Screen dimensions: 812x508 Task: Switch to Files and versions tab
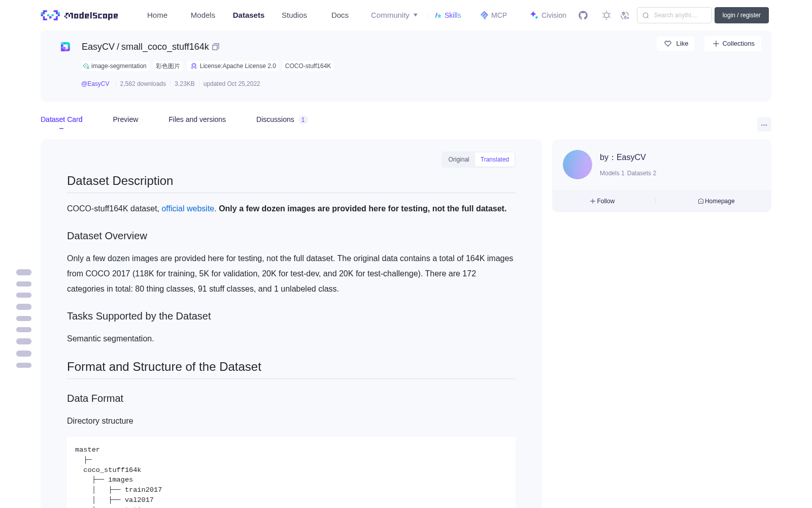click(x=197, y=119)
